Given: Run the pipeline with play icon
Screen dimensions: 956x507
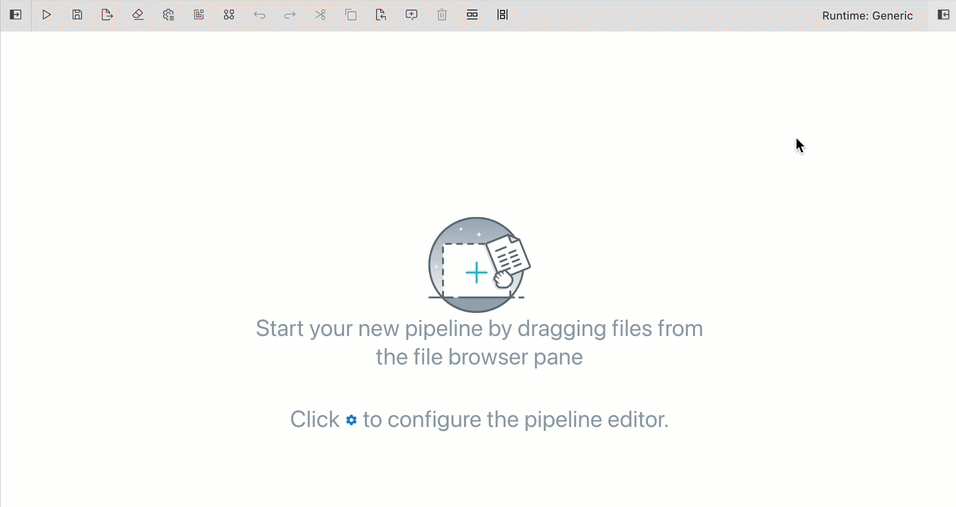Looking at the screenshot, I should point(46,15).
